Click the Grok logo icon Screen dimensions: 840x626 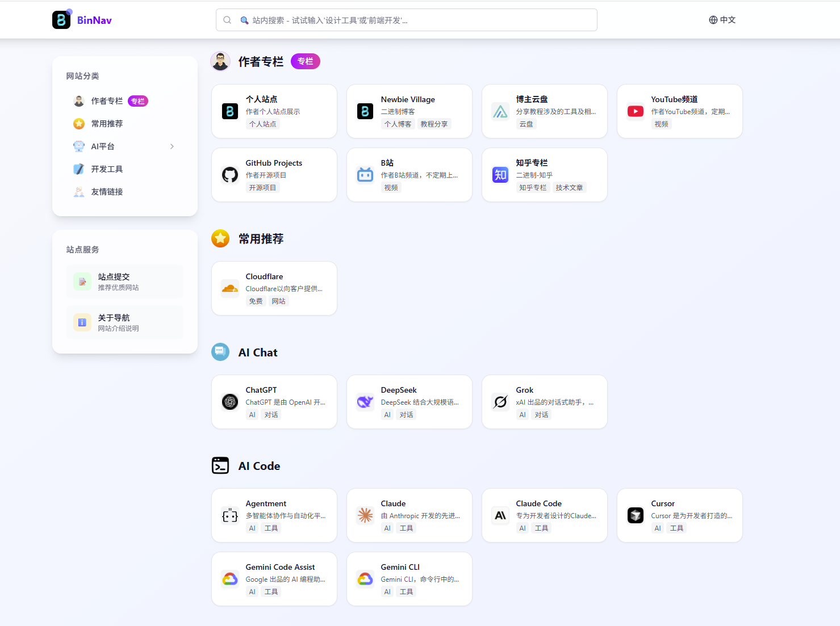(x=500, y=402)
